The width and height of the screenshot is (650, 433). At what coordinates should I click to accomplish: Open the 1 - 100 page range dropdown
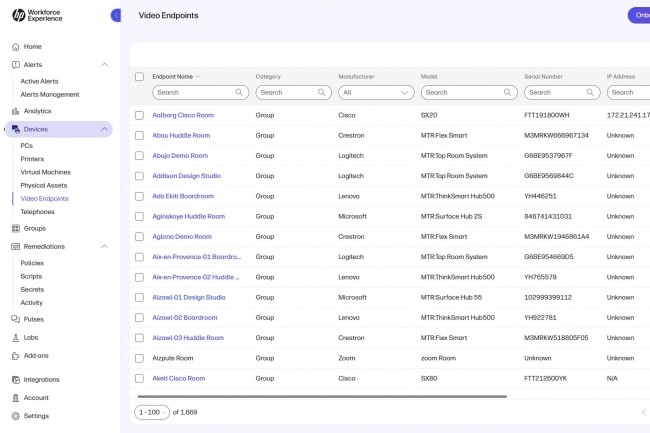click(x=152, y=412)
